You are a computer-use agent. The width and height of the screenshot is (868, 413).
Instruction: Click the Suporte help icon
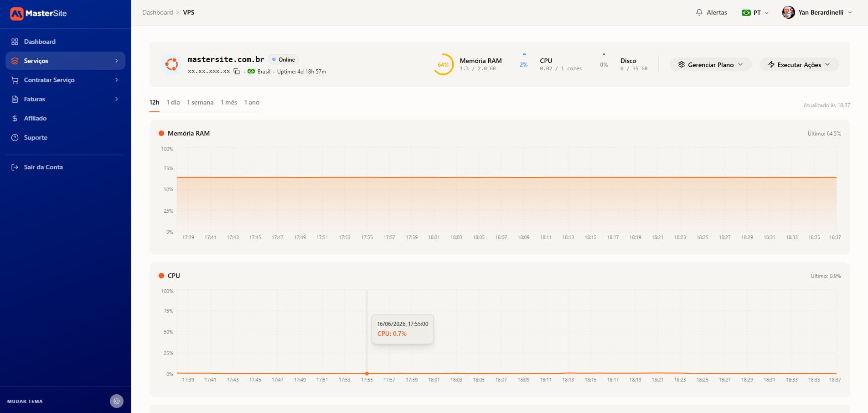tap(15, 137)
